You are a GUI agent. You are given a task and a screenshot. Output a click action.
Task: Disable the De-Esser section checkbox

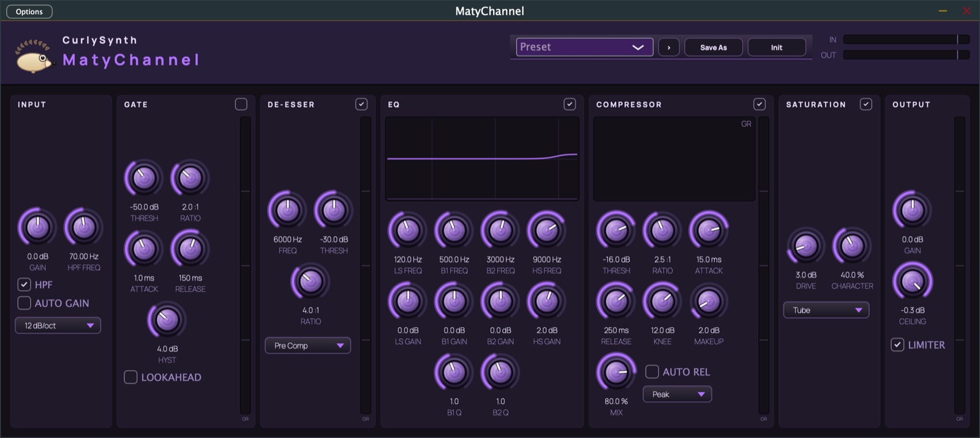coord(361,104)
